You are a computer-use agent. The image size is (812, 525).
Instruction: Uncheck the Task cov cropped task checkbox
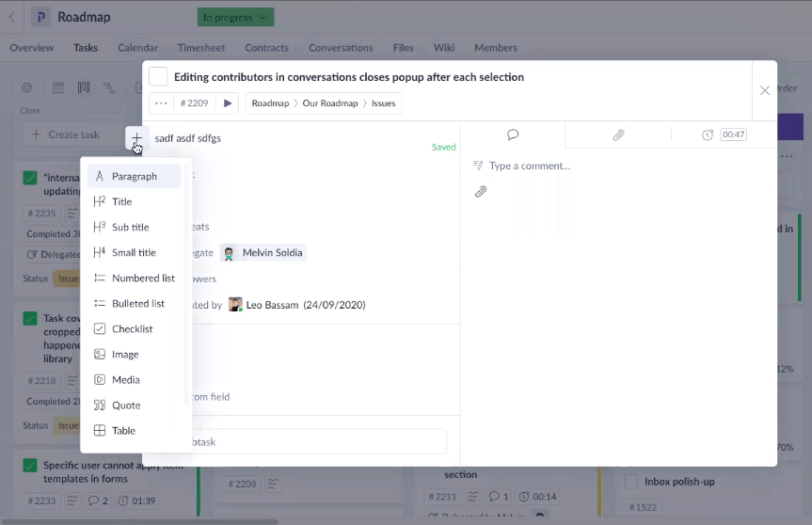pos(30,318)
